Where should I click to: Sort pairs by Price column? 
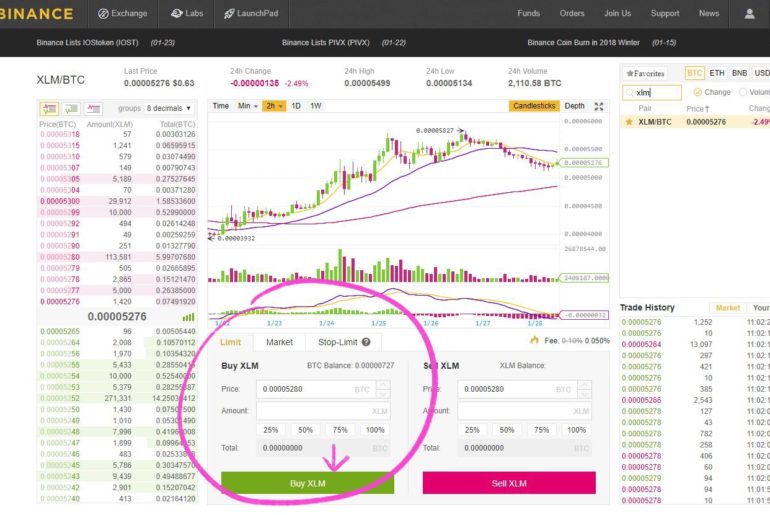click(x=698, y=108)
